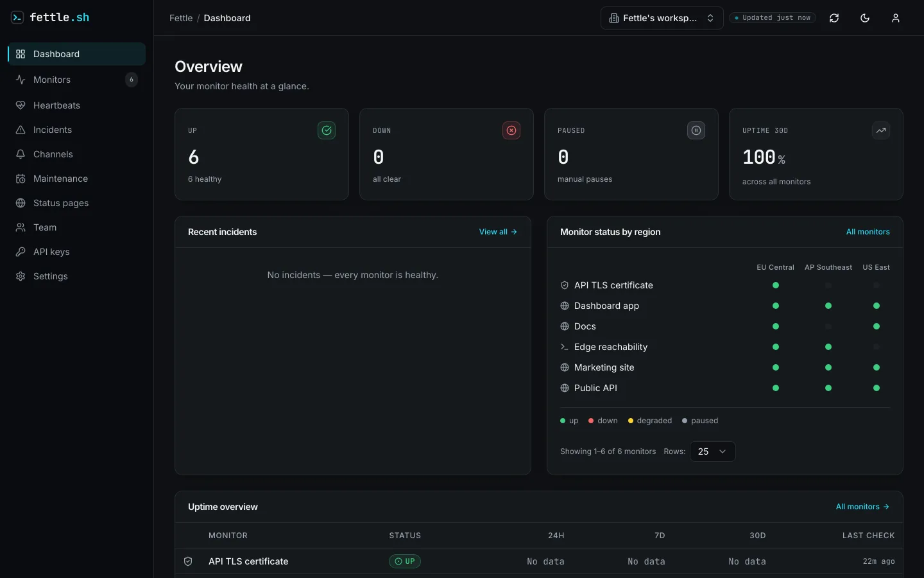Open All monitors link in Uptime overview
Viewport: 924px width, 578px height.
pyautogui.click(x=862, y=507)
